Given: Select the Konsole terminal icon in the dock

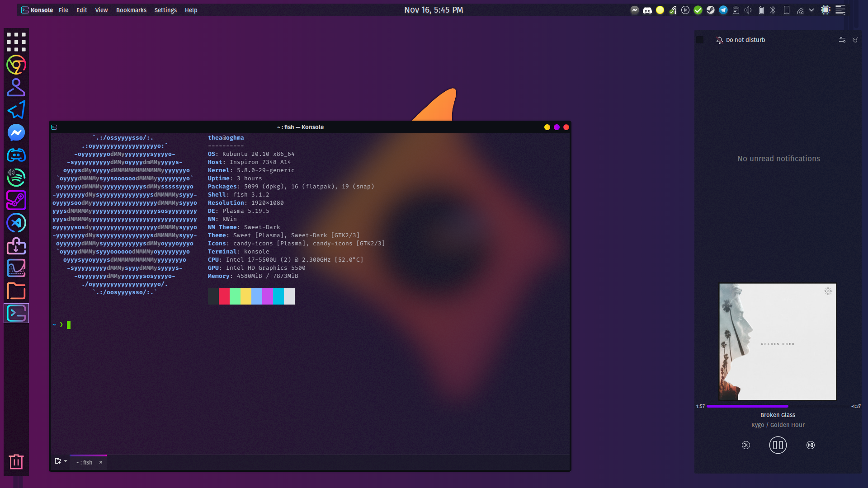Looking at the screenshot, I should [16, 313].
